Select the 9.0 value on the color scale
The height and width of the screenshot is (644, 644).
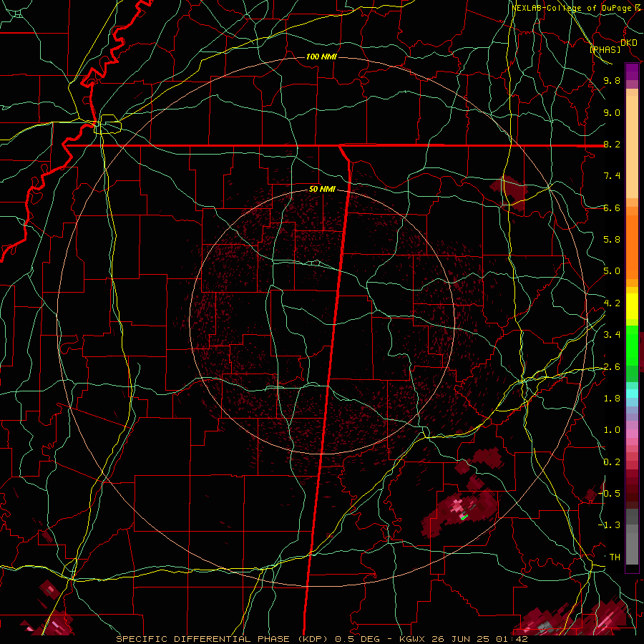point(612,112)
